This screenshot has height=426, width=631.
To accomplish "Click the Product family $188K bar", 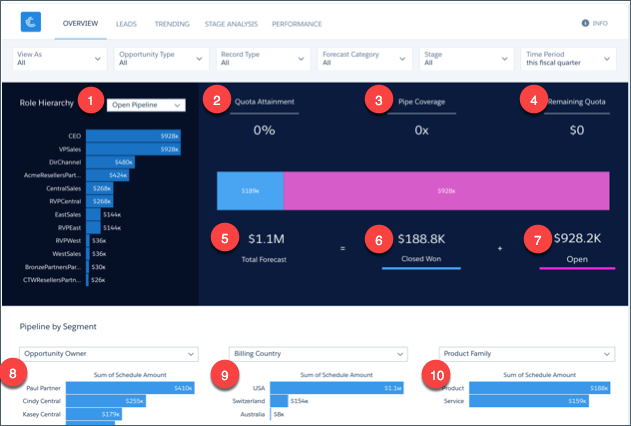I will pyautogui.click(x=540, y=388).
